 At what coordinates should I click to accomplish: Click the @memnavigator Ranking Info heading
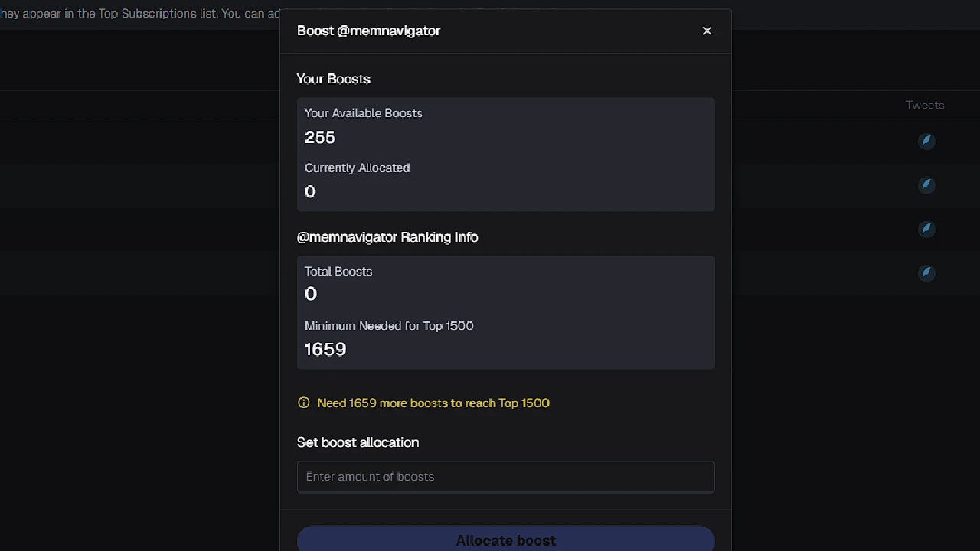[x=387, y=237]
